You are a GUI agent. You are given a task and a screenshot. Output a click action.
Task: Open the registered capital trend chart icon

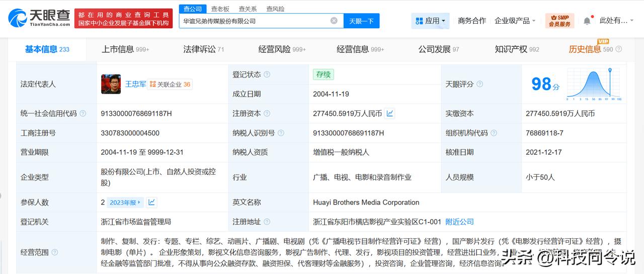coord(390,113)
